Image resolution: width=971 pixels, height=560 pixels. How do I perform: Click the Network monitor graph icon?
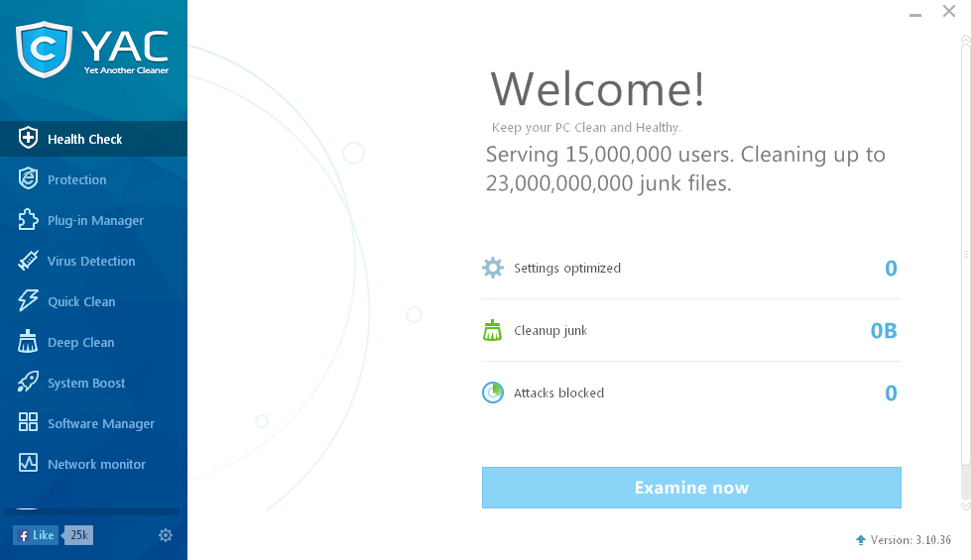(x=28, y=463)
